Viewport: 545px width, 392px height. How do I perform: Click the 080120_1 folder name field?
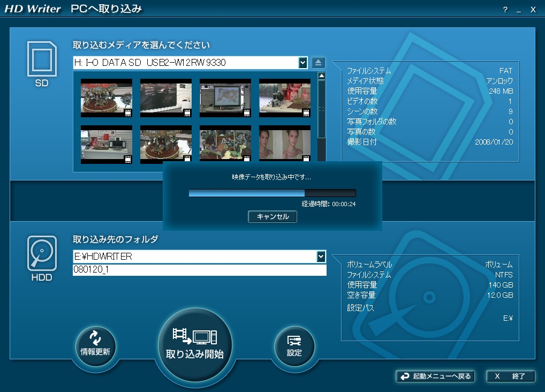point(199,269)
